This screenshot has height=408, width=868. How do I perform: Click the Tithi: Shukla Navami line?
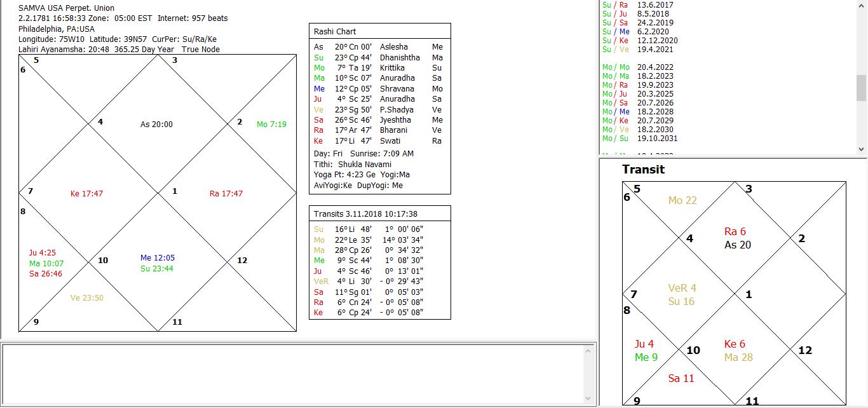pos(353,165)
